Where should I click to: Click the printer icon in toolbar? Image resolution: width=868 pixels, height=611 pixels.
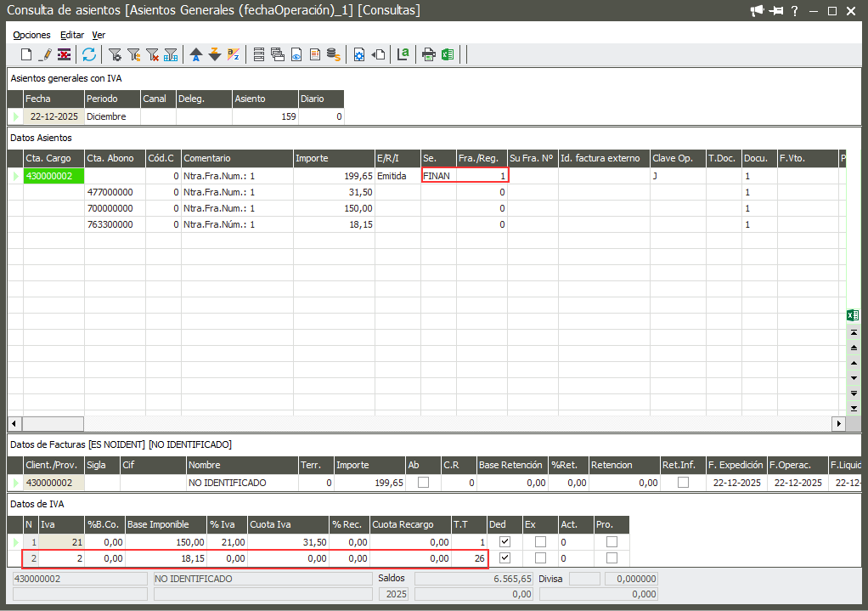429,54
